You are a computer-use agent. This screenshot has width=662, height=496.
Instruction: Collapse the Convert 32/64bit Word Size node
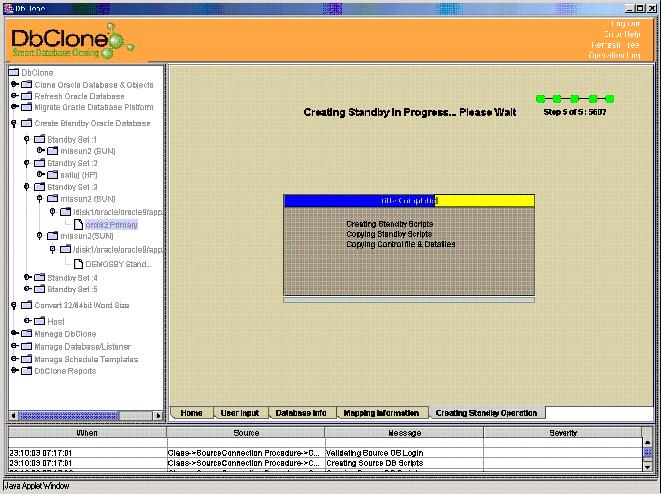[14, 305]
